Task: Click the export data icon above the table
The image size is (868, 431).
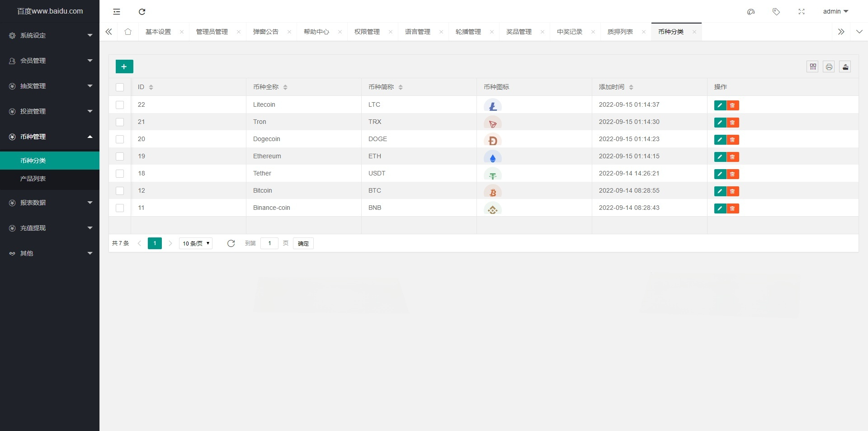Action: click(x=845, y=66)
